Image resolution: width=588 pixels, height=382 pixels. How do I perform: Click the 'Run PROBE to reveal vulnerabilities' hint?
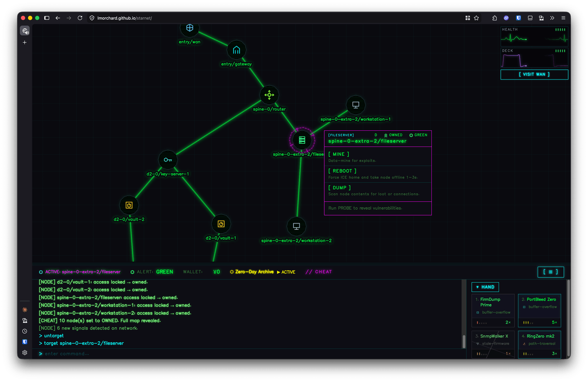click(365, 208)
